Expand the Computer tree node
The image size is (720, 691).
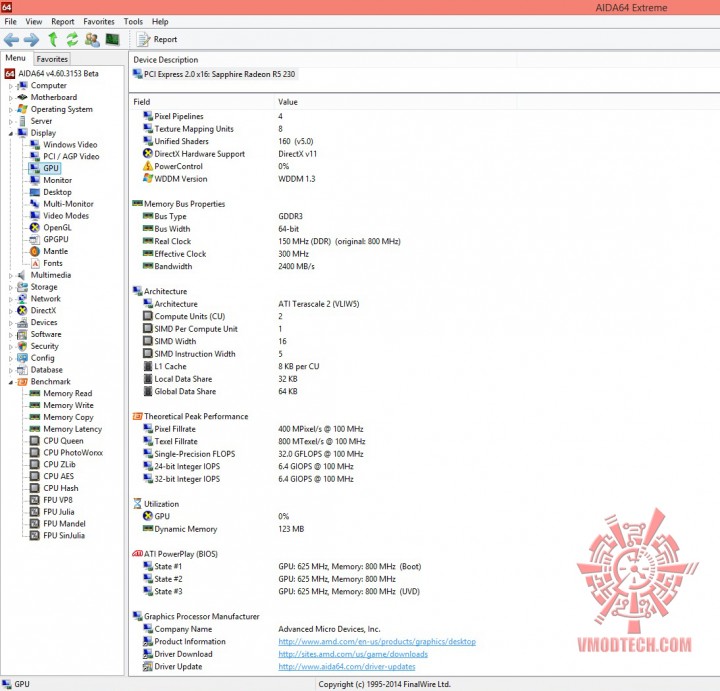[x=11, y=86]
